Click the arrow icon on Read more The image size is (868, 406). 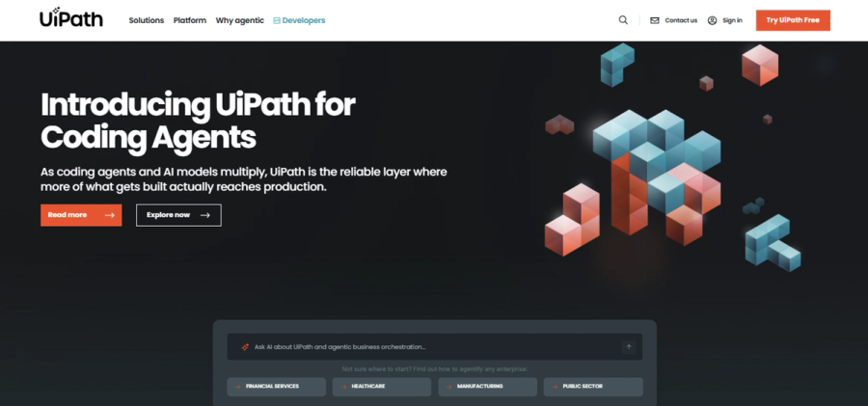(110, 215)
